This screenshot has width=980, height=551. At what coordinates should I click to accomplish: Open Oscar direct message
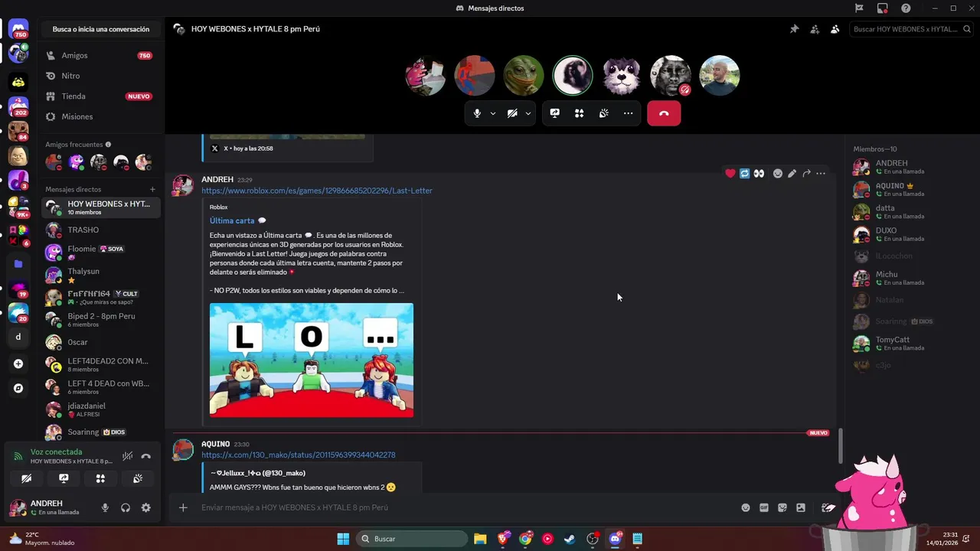[x=101, y=342]
